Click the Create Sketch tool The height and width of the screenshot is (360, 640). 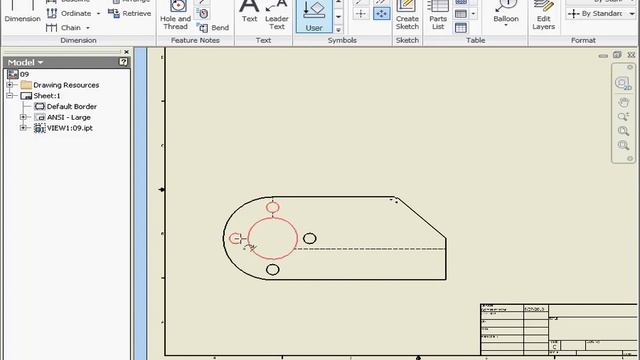point(407,16)
